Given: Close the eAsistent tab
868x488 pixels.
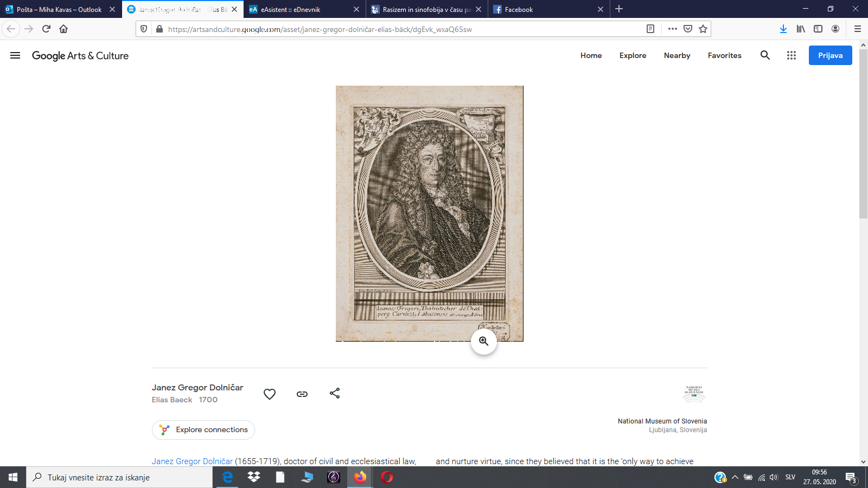Looking at the screenshot, I should [356, 9].
